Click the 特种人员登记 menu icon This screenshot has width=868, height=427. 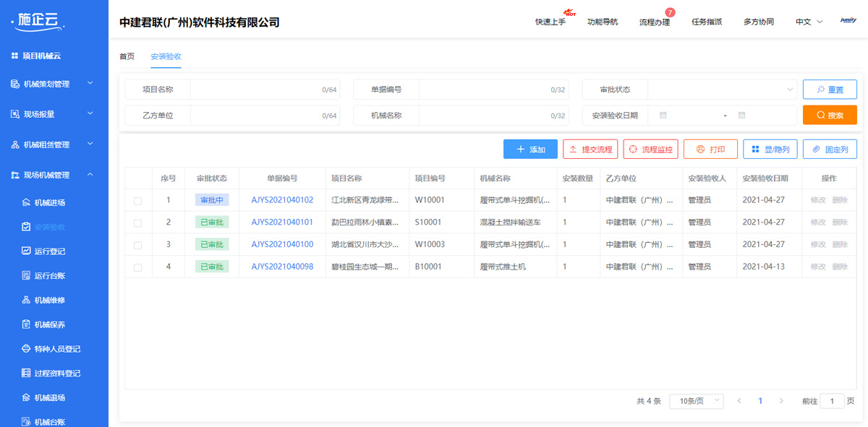pos(26,349)
